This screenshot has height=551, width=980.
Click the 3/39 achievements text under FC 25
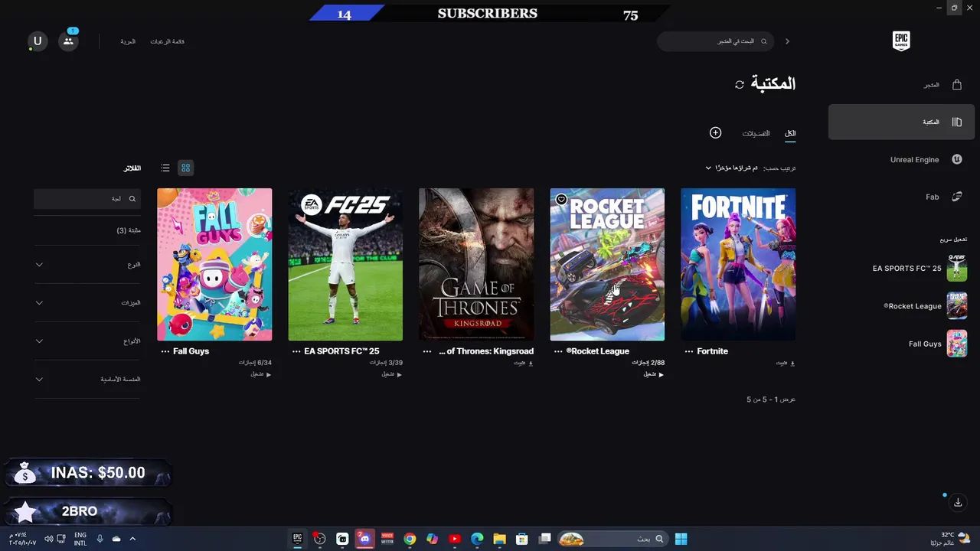click(387, 363)
